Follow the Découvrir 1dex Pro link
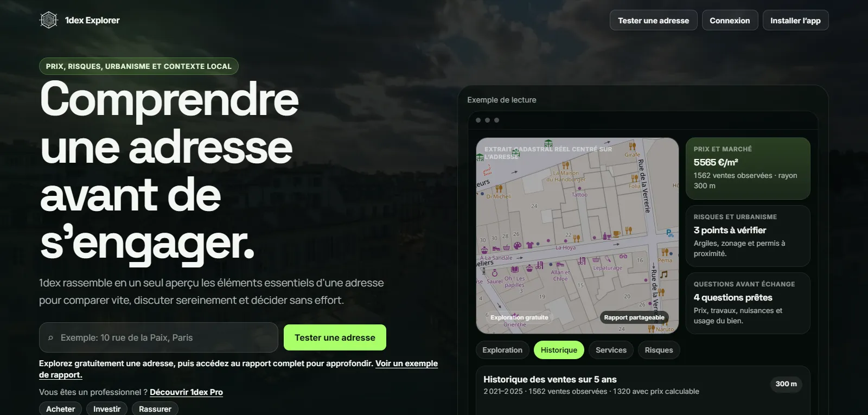 pos(186,392)
